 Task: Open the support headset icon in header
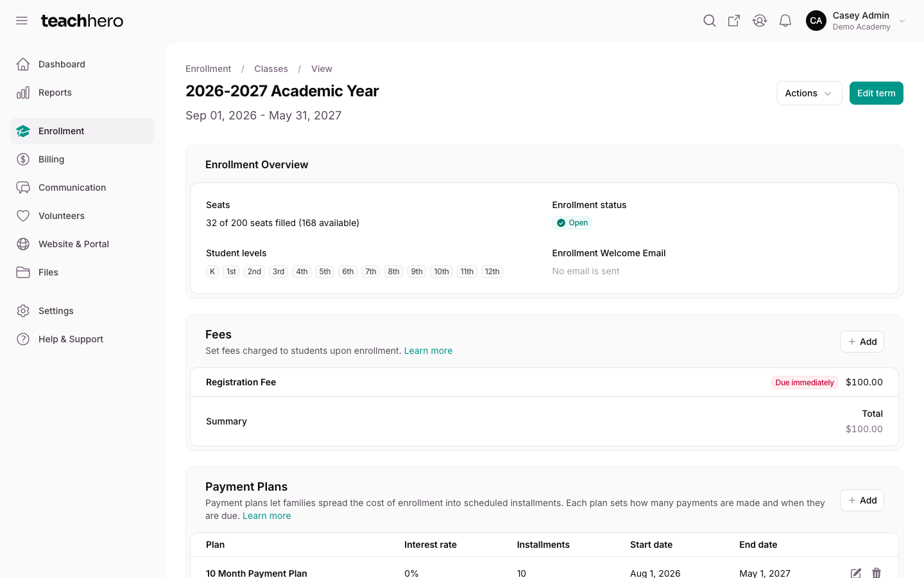760,21
